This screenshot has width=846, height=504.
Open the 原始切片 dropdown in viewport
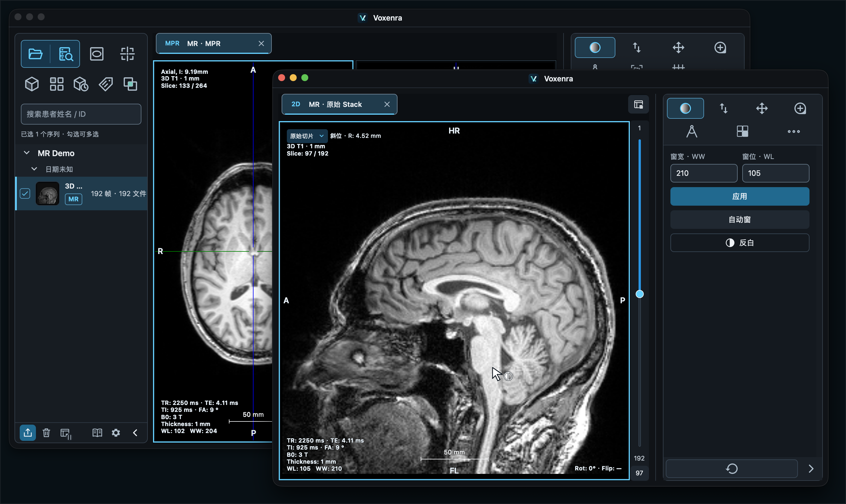tap(307, 136)
